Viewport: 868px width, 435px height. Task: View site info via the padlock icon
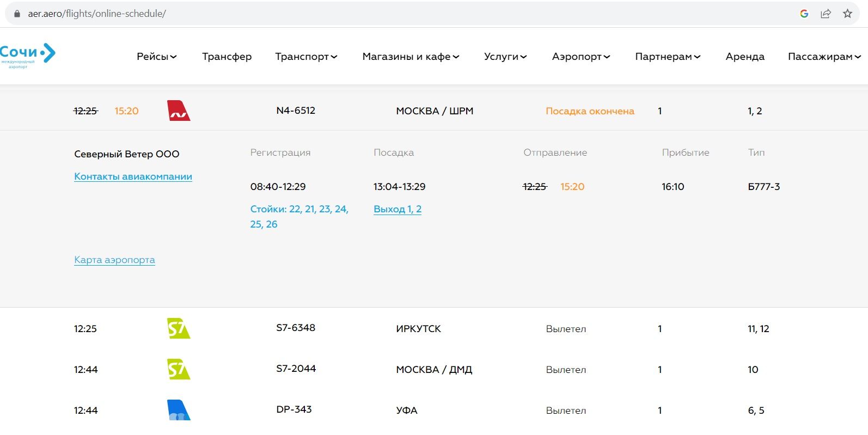17,14
